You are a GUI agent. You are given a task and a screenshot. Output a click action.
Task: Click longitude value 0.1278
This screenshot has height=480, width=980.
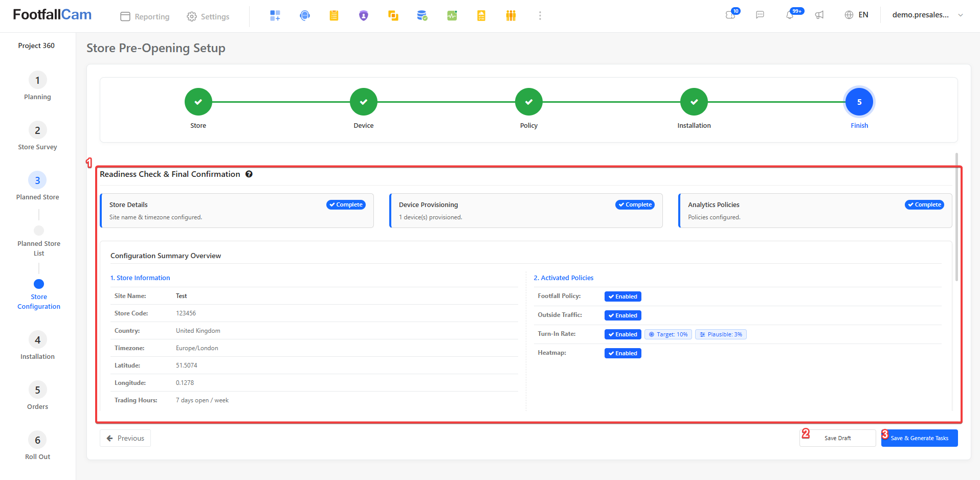pos(185,383)
